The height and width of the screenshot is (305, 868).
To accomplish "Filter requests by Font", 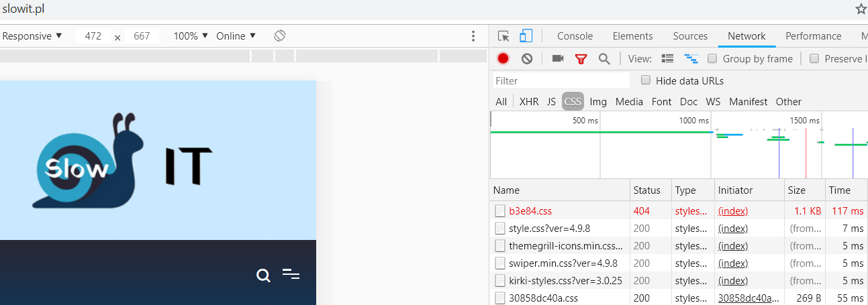I will click(661, 102).
